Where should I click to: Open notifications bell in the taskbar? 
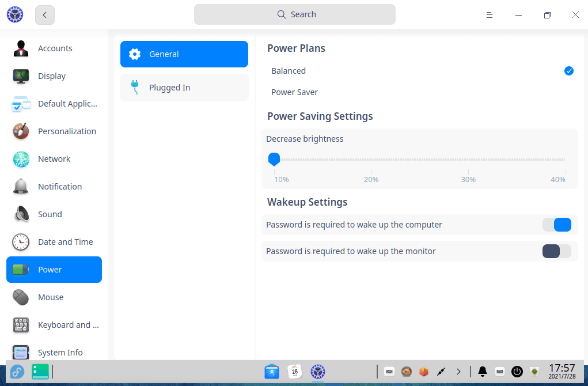(x=483, y=372)
